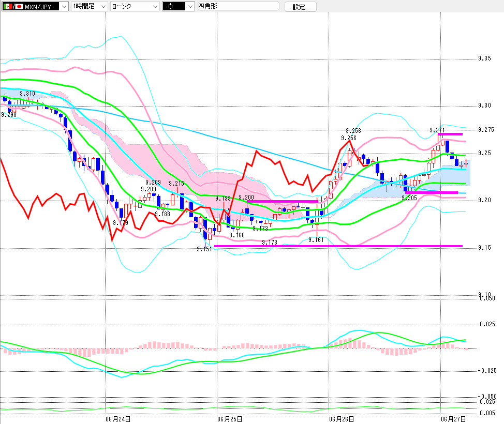The height and width of the screenshot is (424, 504).
Task: Click the 9.35 price axis label
Action: click(x=484, y=58)
